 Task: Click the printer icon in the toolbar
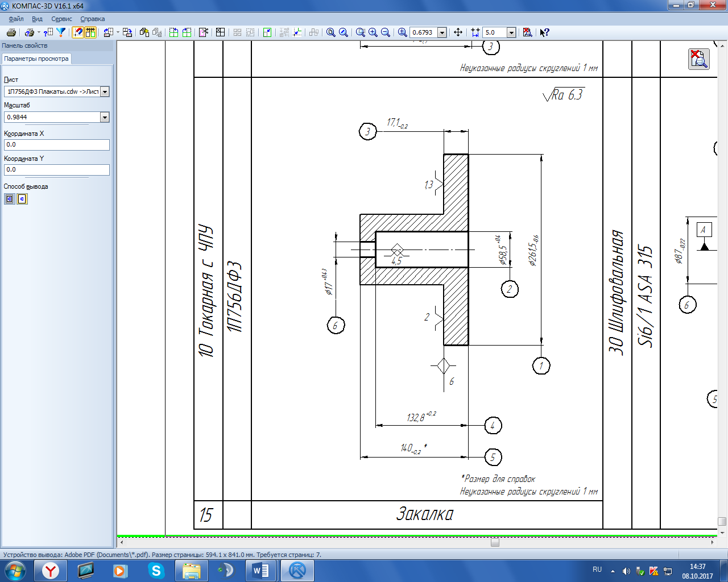click(11, 32)
